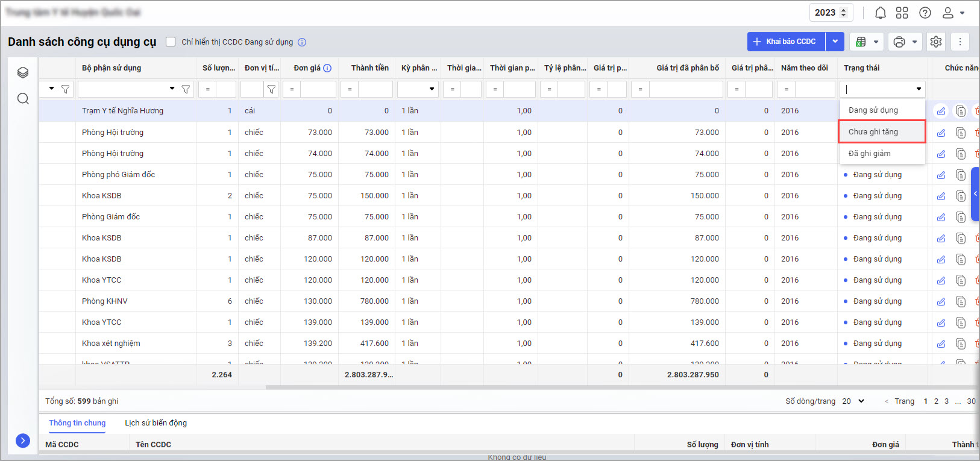
Task: Open the Excel export dropdown
Action: (867, 42)
